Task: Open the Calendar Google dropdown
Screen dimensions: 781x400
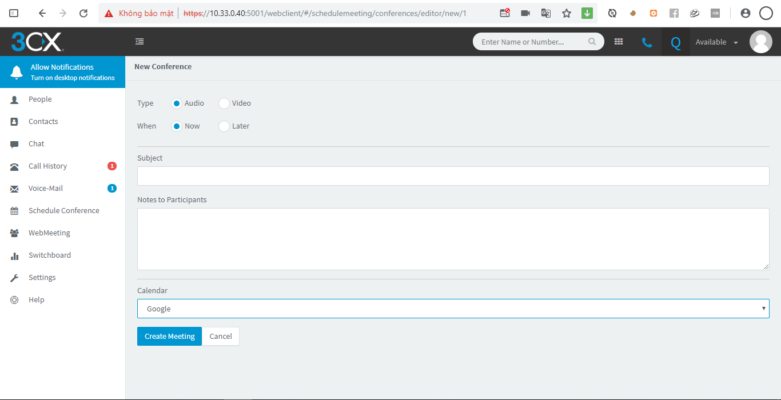Action: [453, 309]
